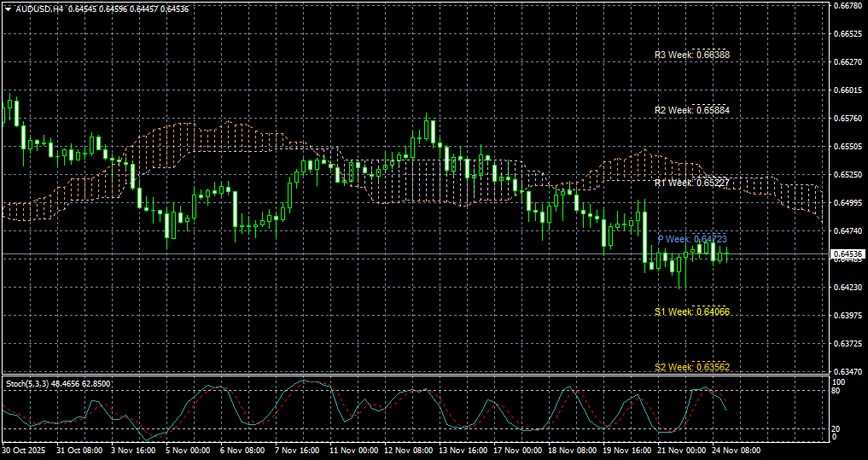Select the R1 Week: 0.65227 pivot label
This screenshot has width=868, height=460.
point(692,183)
